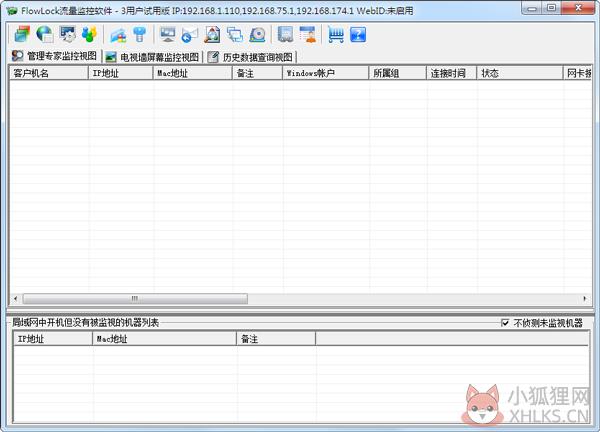Screen dimensions: 600x432
Task: Click the list with orange person icon
Action: click(308, 34)
